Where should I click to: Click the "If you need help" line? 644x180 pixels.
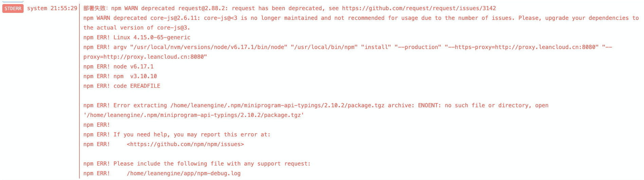point(191,135)
